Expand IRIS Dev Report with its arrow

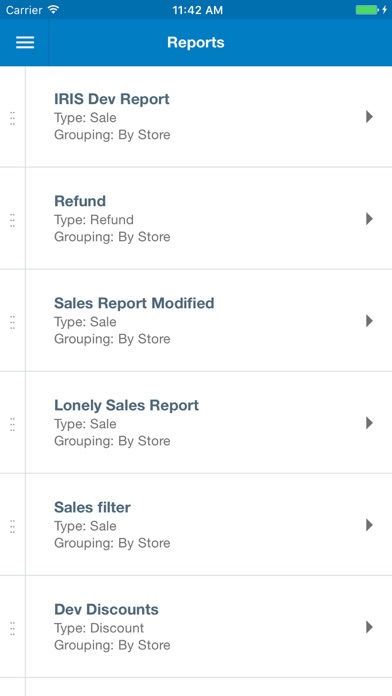click(369, 117)
